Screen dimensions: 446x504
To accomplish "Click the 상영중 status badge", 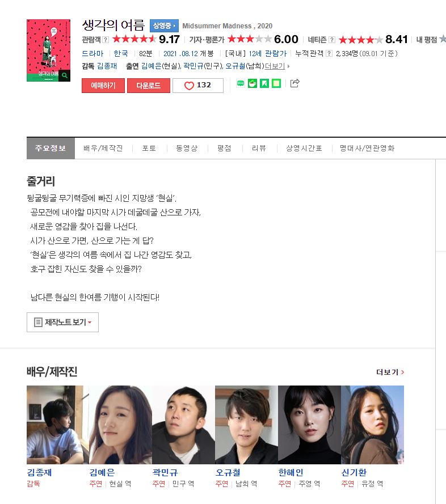I will pyautogui.click(x=164, y=26).
